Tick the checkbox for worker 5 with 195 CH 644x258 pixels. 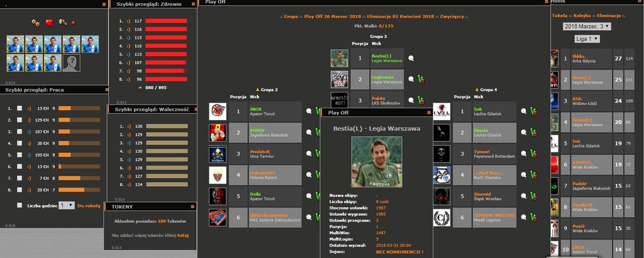[x=19, y=155]
